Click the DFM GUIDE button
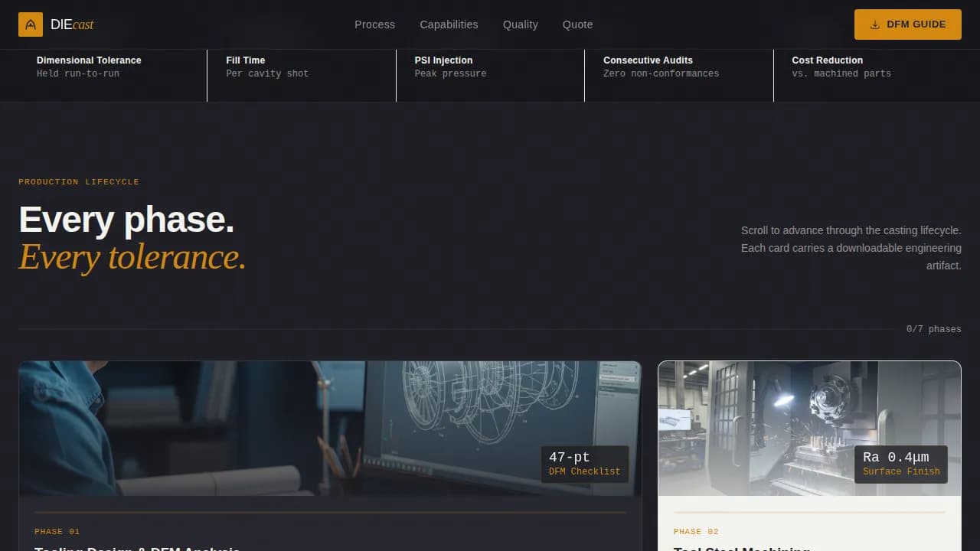The image size is (980, 551). click(907, 24)
